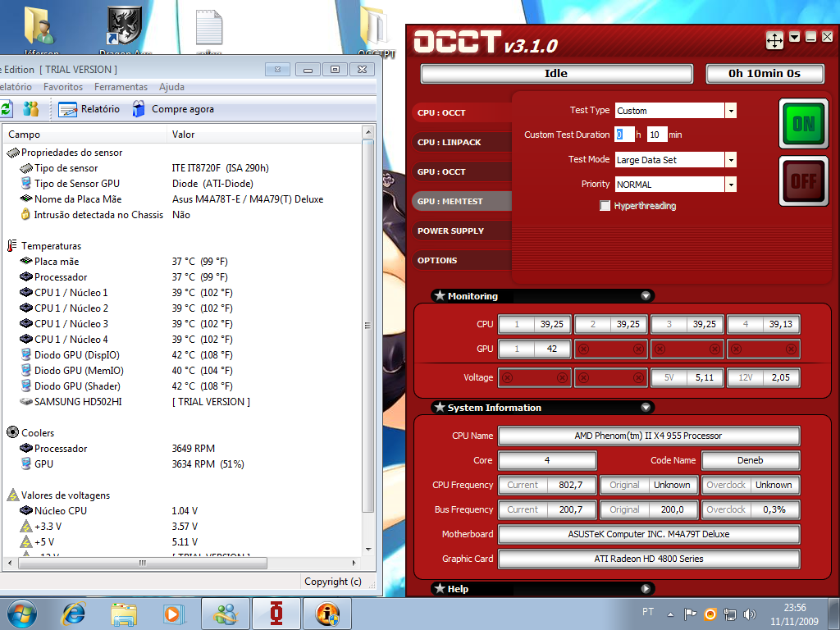The width and height of the screenshot is (840, 630).
Task: Open the Test Mode dropdown
Action: [x=730, y=160]
